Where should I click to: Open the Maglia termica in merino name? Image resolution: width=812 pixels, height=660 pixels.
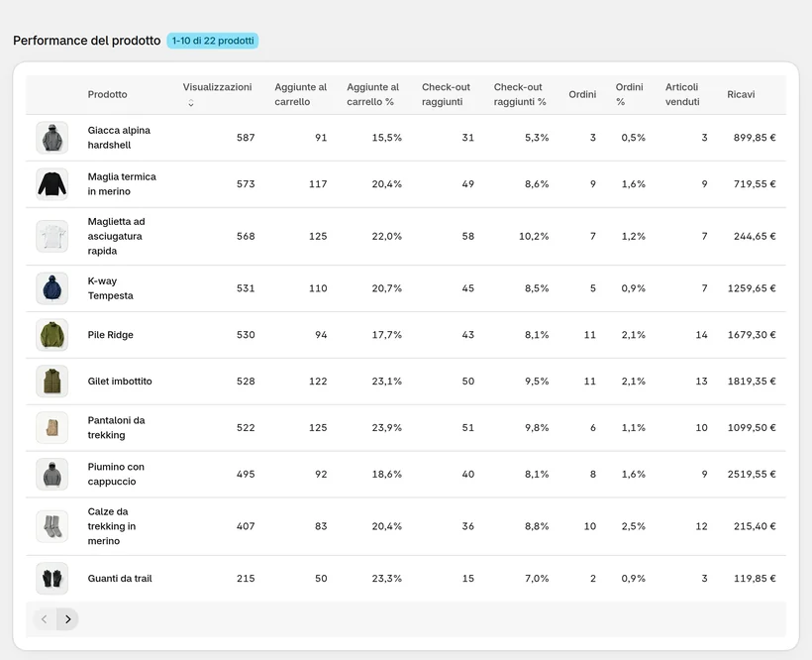click(x=122, y=184)
